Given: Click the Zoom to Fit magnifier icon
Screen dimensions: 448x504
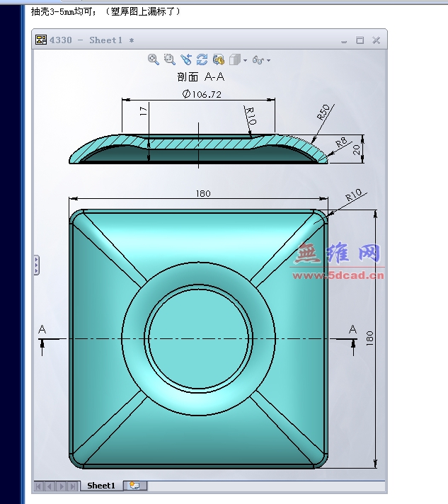Looking at the screenshot, I should coord(154,59).
